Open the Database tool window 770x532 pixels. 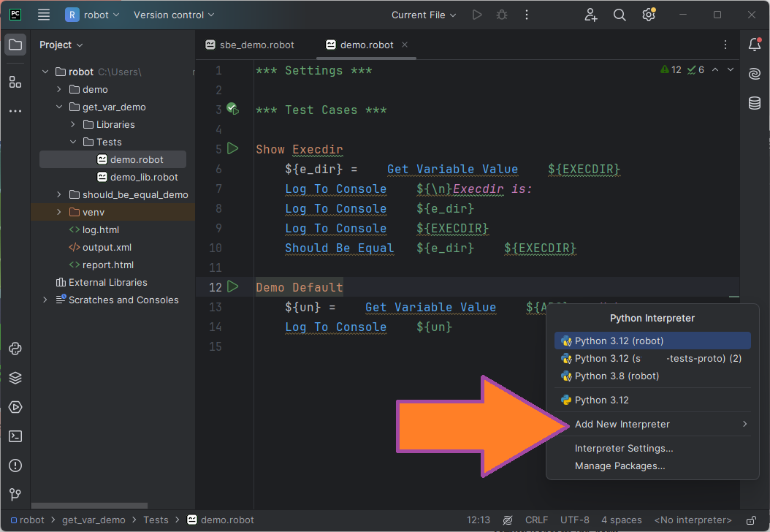pos(755,103)
